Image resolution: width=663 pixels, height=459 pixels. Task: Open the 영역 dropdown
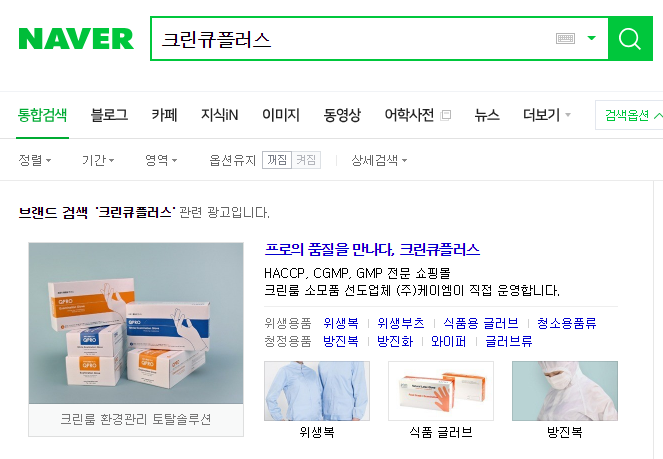click(x=161, y=160)
